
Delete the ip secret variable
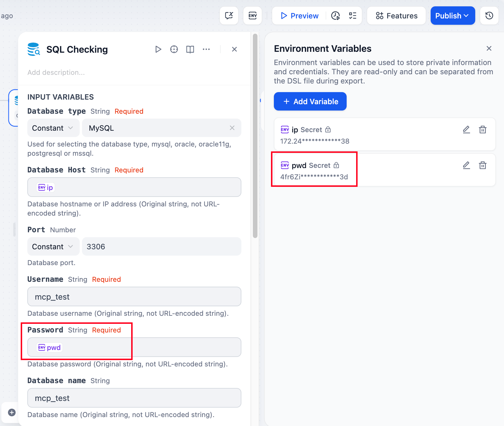(482, 130)
